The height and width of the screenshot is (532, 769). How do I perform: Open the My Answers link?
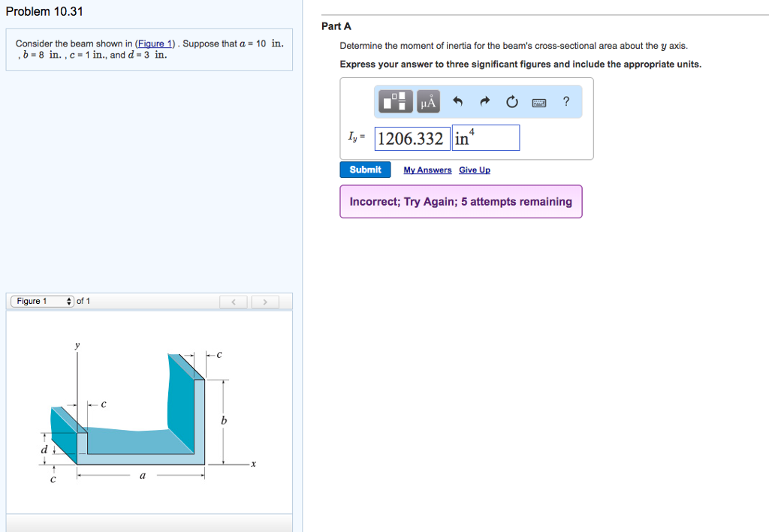click(427, 170)
